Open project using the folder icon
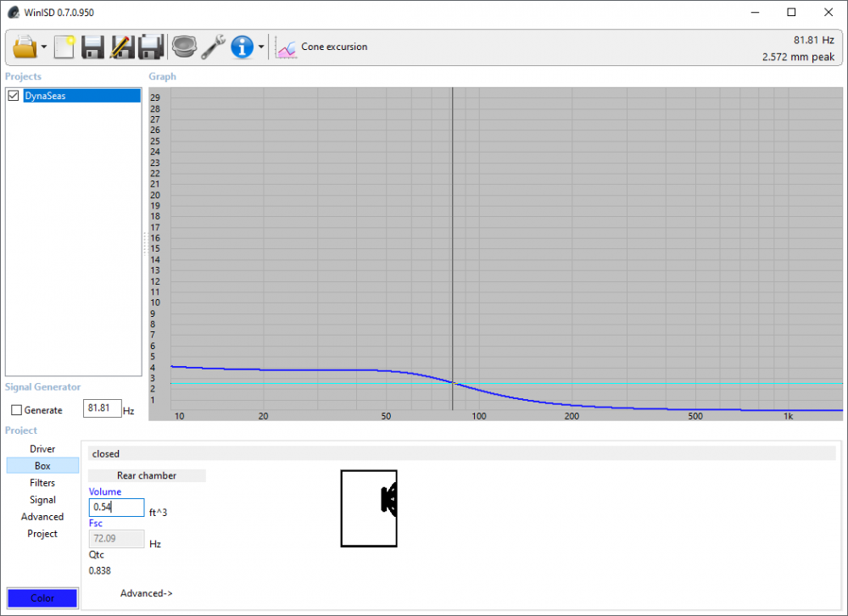Screen dimensions: 848x616 [x=25, y=47]
